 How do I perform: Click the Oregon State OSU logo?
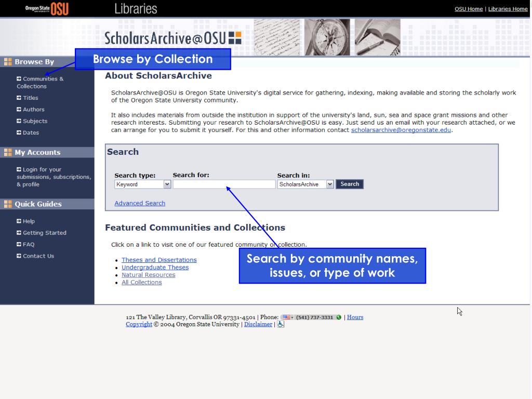[47, 8]
